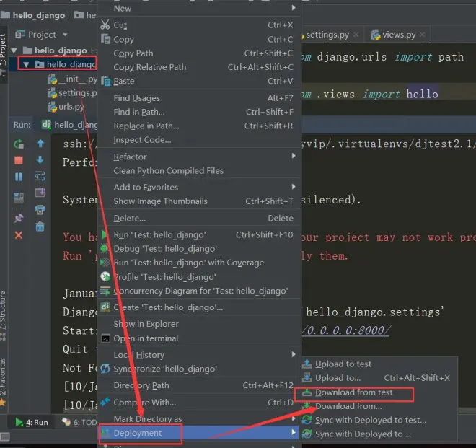Click the Compare With icon
This screenshot has width=476, height=448.
(105, 402)
